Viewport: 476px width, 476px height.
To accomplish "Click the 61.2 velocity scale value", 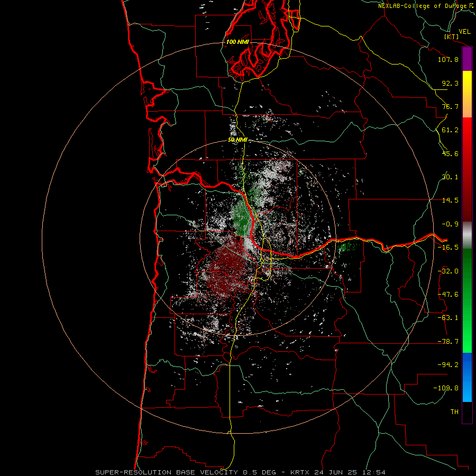I will [x=450, y=130].
